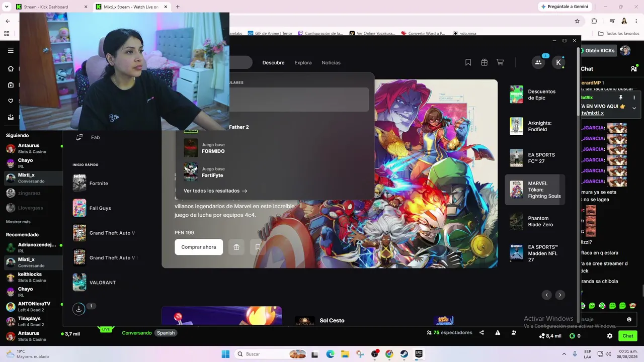Screen dimensions: 644x362
Task: Switch to the Explora tab
Action: click(303, 63)
